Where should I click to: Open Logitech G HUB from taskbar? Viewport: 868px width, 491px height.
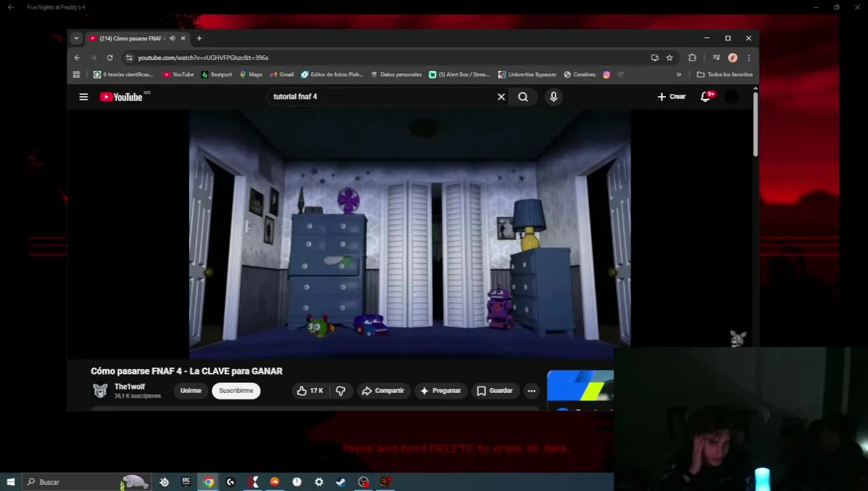click(231, 482)
